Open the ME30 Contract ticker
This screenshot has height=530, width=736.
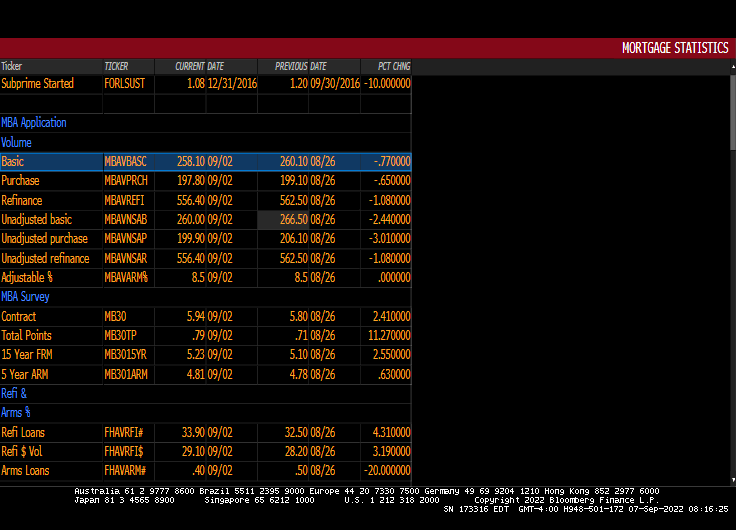(116, 317)
